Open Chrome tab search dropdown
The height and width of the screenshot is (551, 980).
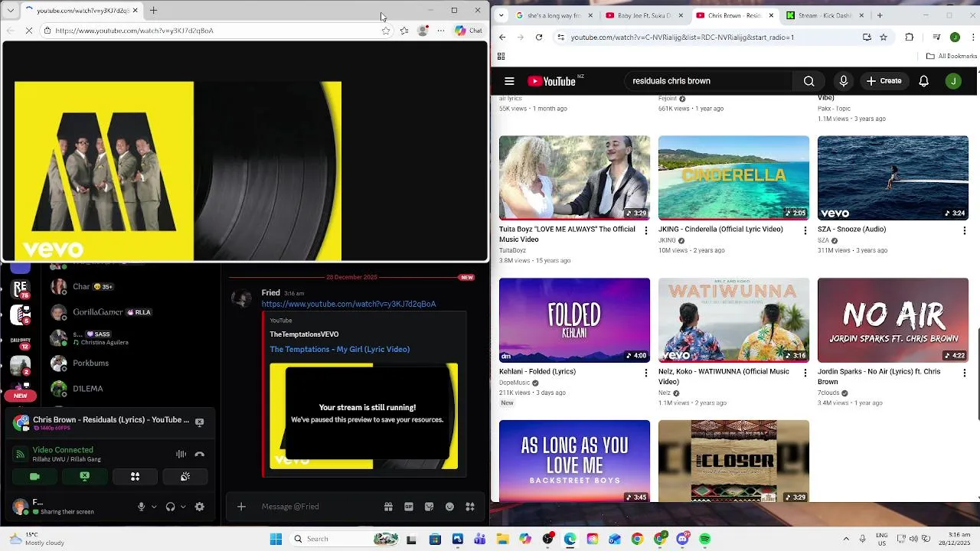(x=501, y=15)
